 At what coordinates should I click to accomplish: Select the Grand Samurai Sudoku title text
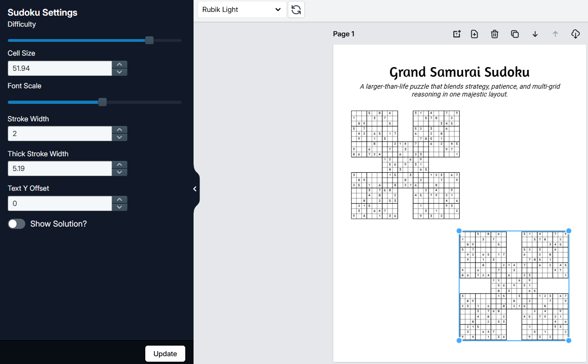459,72
